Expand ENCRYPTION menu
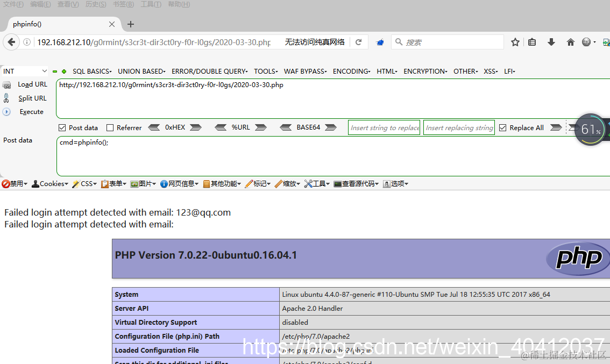610x364 pixels. (425, 71)
